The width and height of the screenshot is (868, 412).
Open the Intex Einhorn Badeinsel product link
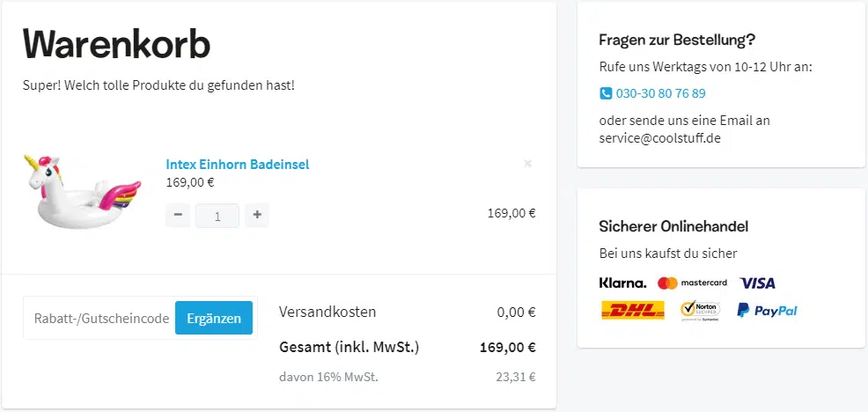(x=237, y=165)
